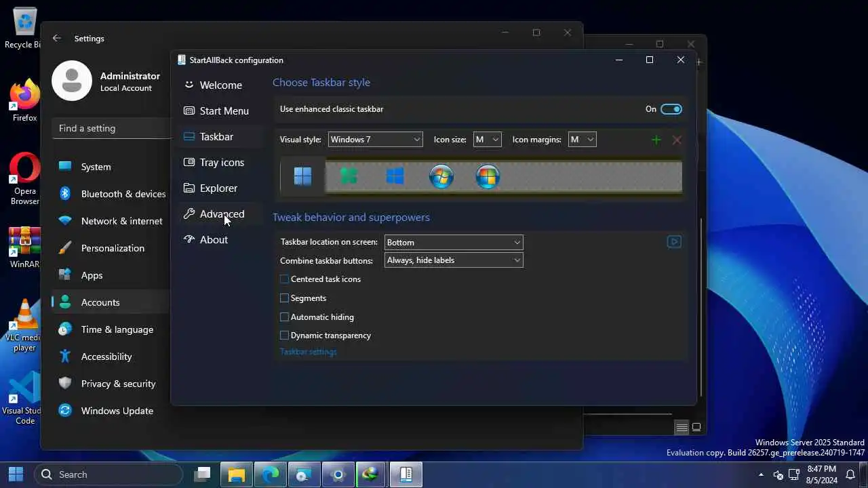Show the About section

click(221, 240)
